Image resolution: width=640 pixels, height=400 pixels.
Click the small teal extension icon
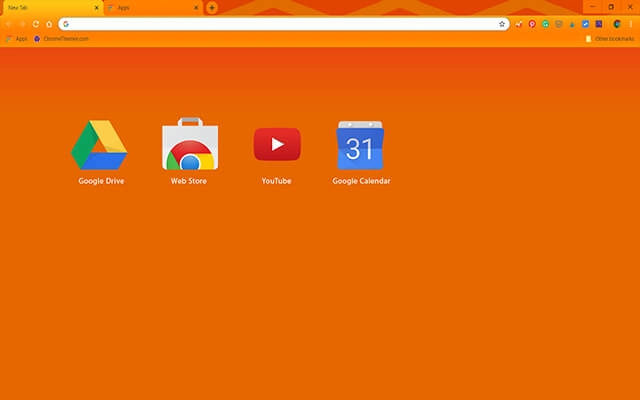coord(572,24)
